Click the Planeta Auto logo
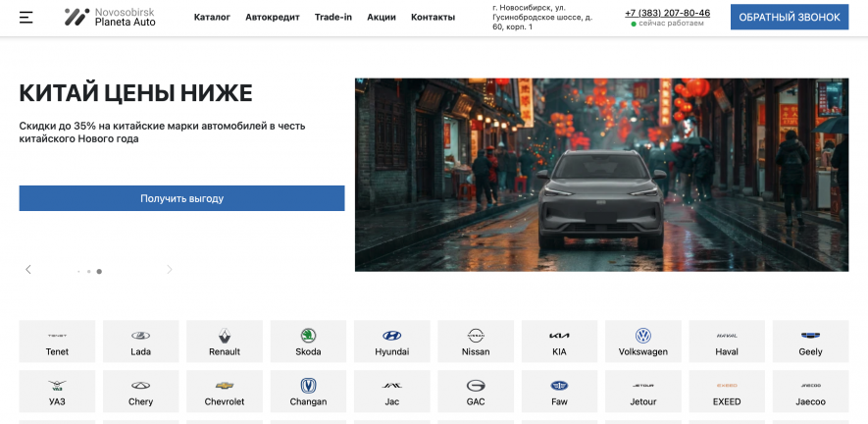This screenshot has width=868, height=424. coord(110,17)
